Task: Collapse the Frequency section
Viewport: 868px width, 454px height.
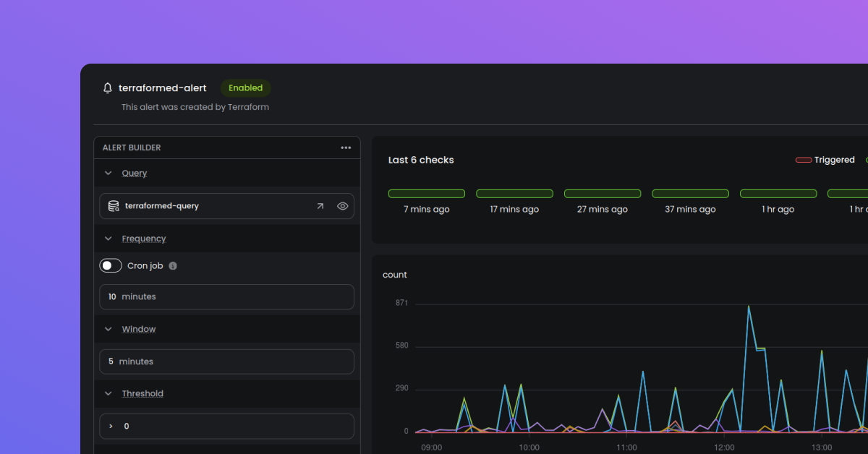Action: (x=108, y=238)
